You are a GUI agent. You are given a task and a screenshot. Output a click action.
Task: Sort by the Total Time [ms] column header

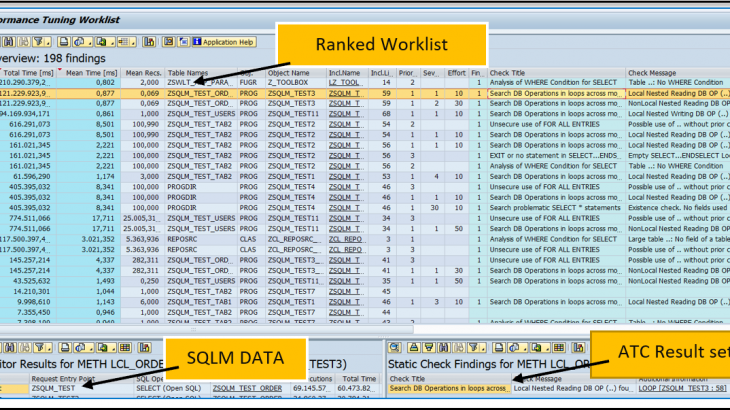(x=28, y=73)
